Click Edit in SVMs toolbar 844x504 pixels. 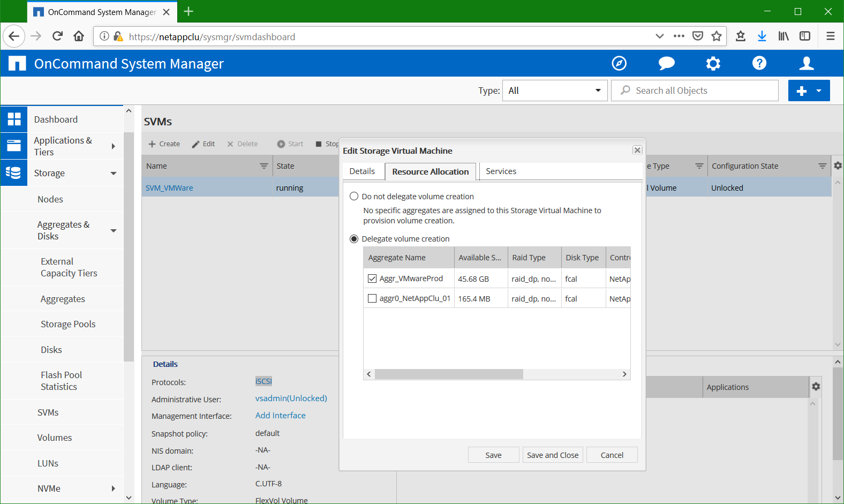pyautogui.click(x=204, y=144)
